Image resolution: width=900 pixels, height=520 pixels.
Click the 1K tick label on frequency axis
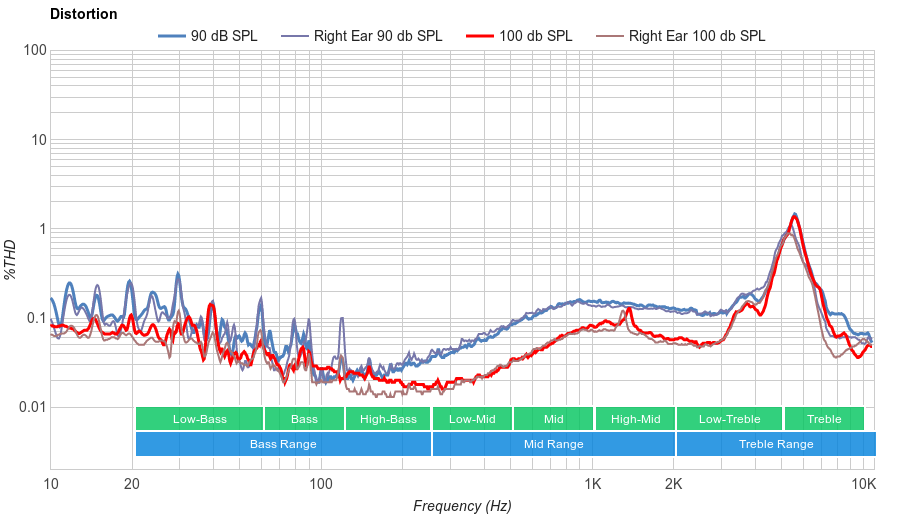click(x=592, y=484)
